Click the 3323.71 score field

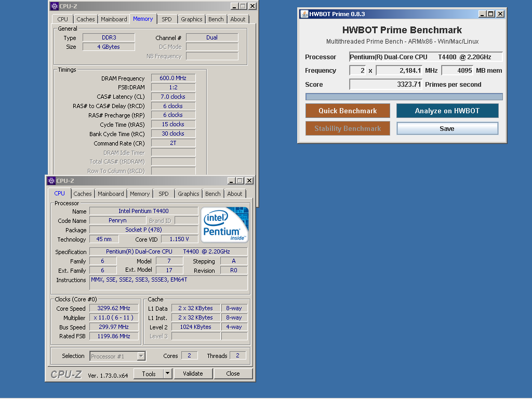point(386,85)
